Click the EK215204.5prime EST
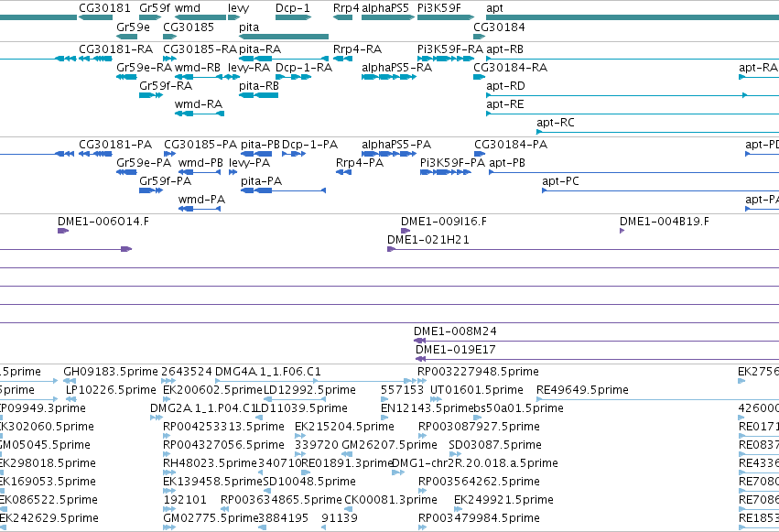The width and height of the screenshot is (779, 532). click(x=300, y=436)
